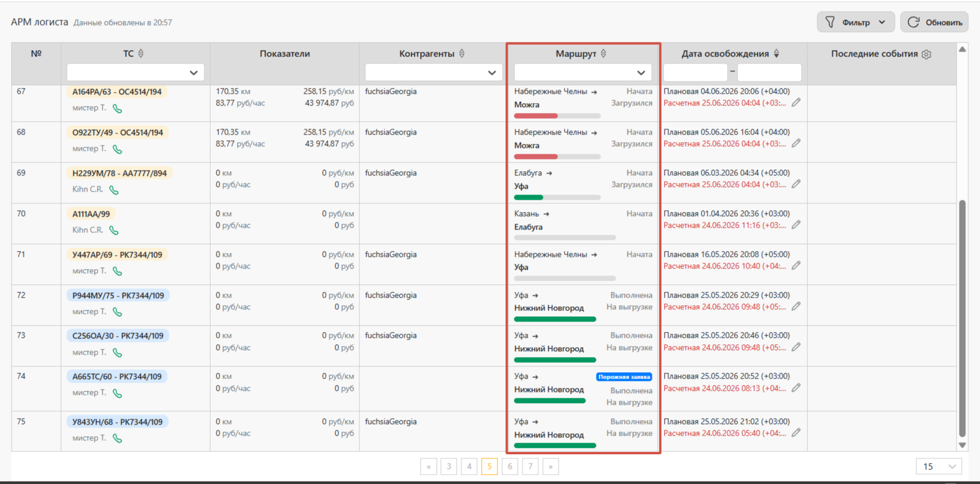Image resolution: width=980 pixels, height=484 pixels.
Task: Click 43 974,87 руб value in row 68
Action: 329,144
